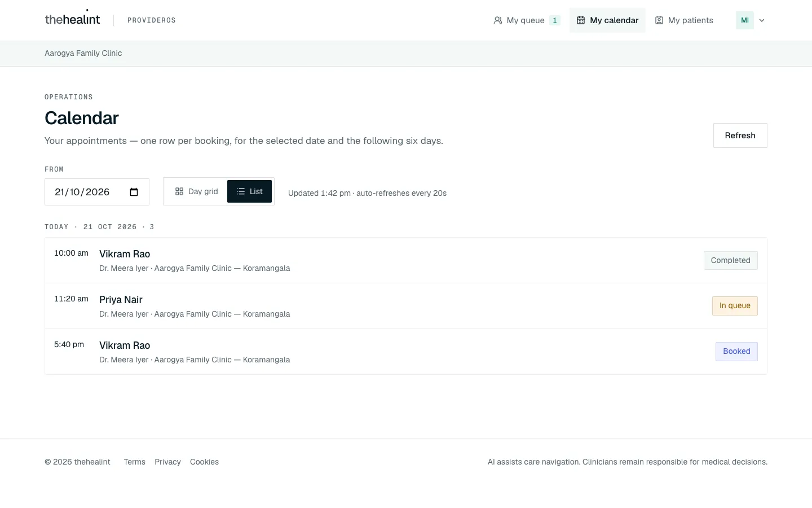Open the Priya Nair appointment row

(x=406, y=306)
